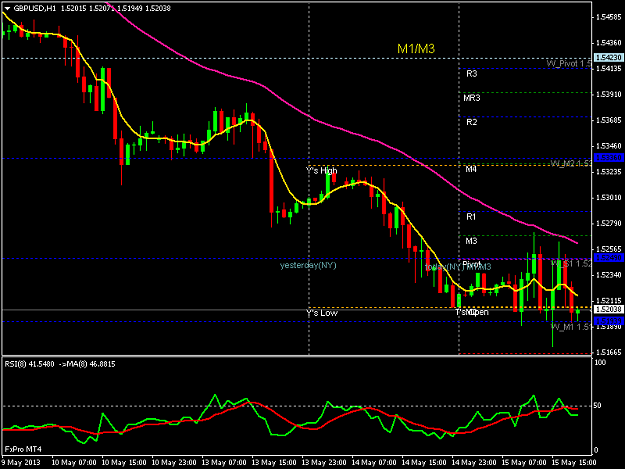Click the 1.53460 price axis value
This screenshot has height=469, width=625.
coord(609,146)
